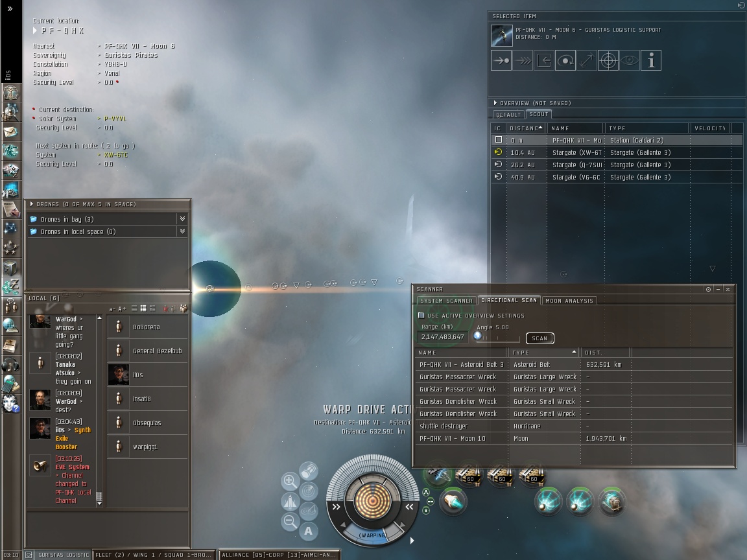Toggle tactical overlay button on HUD
This screenshot has height=560, width=747.
pyautogui.click(x=308, y=511)
